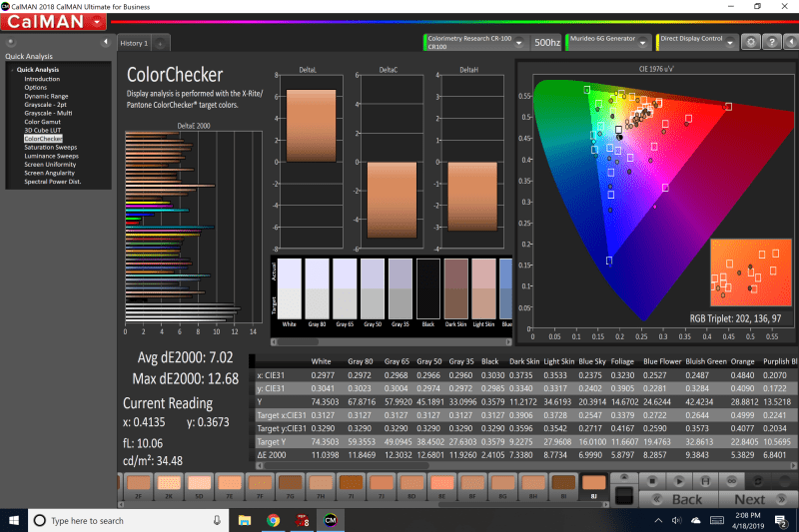
Task: Start continuous reading with the infinity button
Action: [732, 481]
